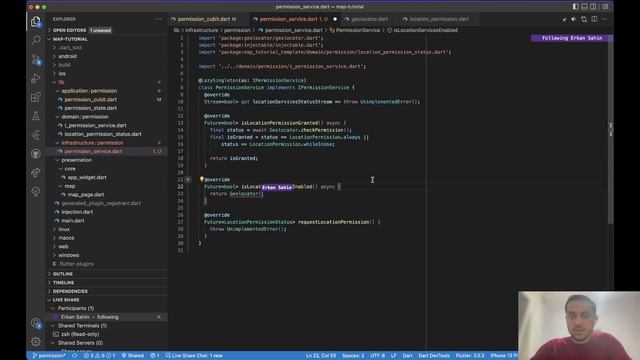Toggle primary side bar layout icon
640x360 pixels.
click(x=576, y=7)
